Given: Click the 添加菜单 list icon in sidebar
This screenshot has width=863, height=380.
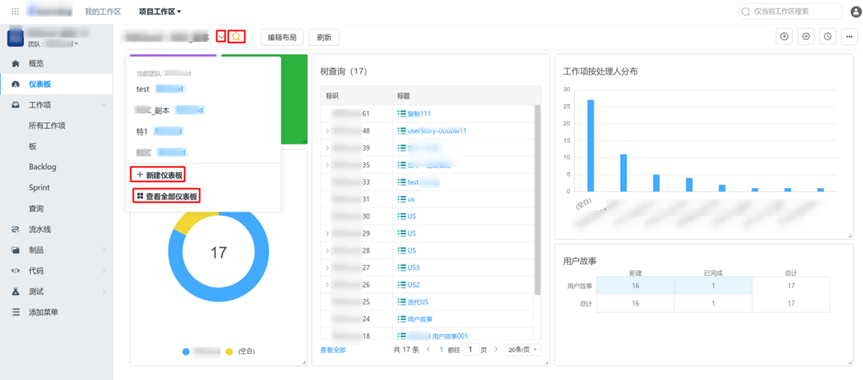Looking at the screenshot, I should (15, 312).
